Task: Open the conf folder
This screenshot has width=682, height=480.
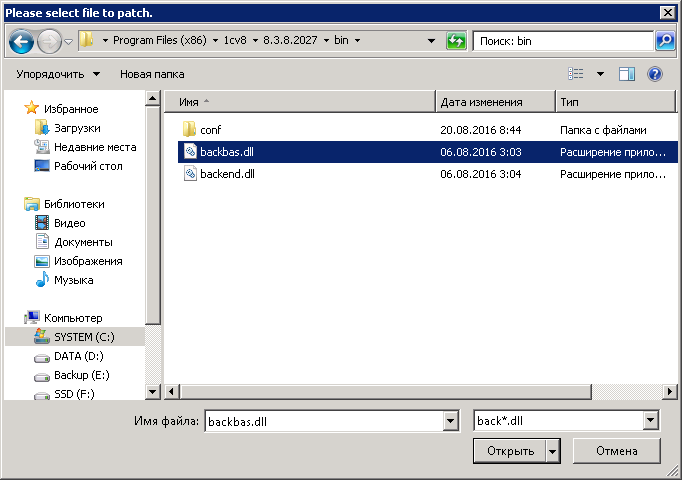Action: [210, 130]
